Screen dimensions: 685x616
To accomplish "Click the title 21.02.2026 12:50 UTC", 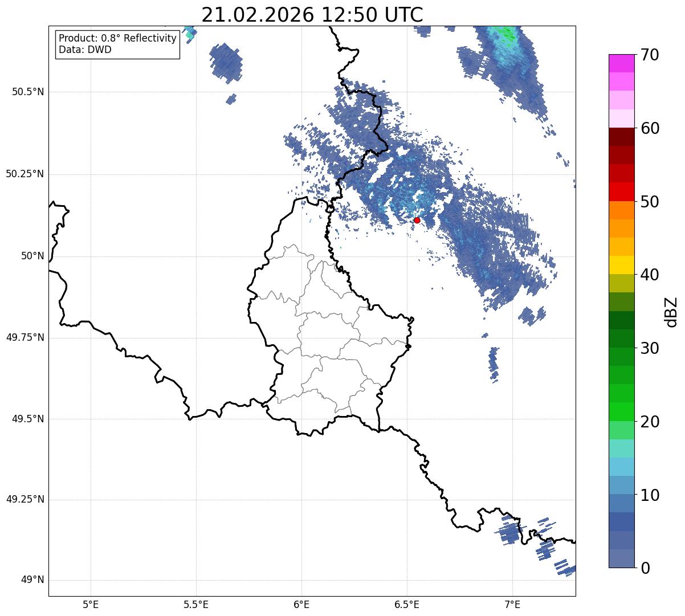I will (x=312, y=15).
